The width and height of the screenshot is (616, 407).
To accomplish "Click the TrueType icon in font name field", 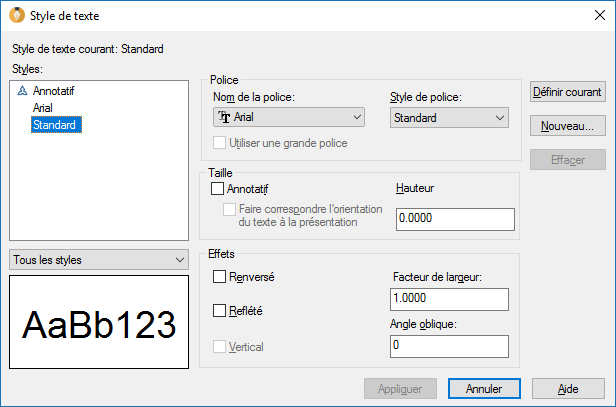I will click(225, 118).
